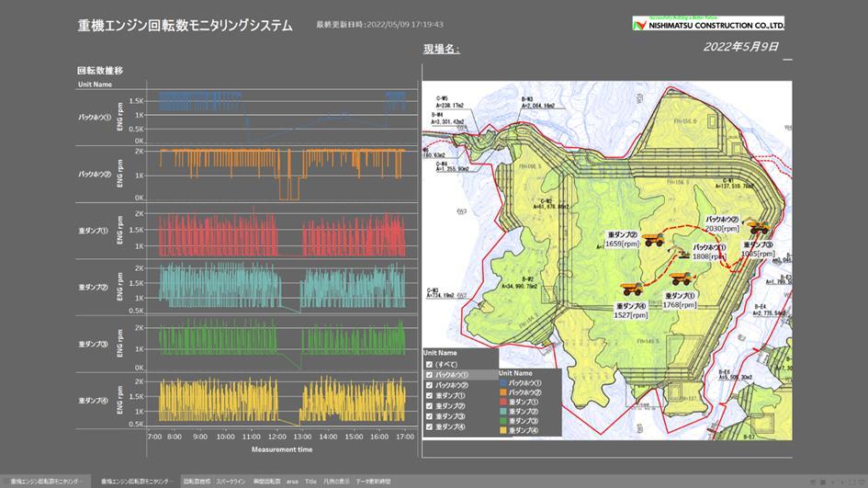This screenshot has width=868, height=488.
Task: Click the 現場名 site name field
Action: point(442,49)
